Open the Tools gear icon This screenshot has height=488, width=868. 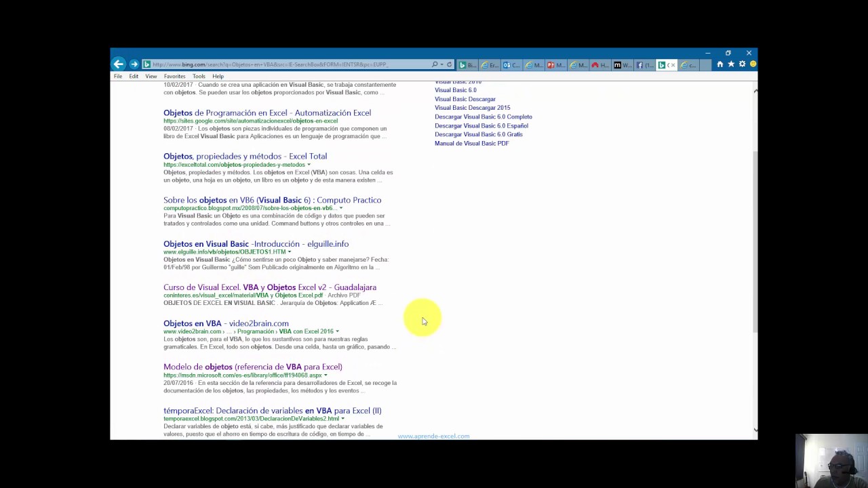742,64
